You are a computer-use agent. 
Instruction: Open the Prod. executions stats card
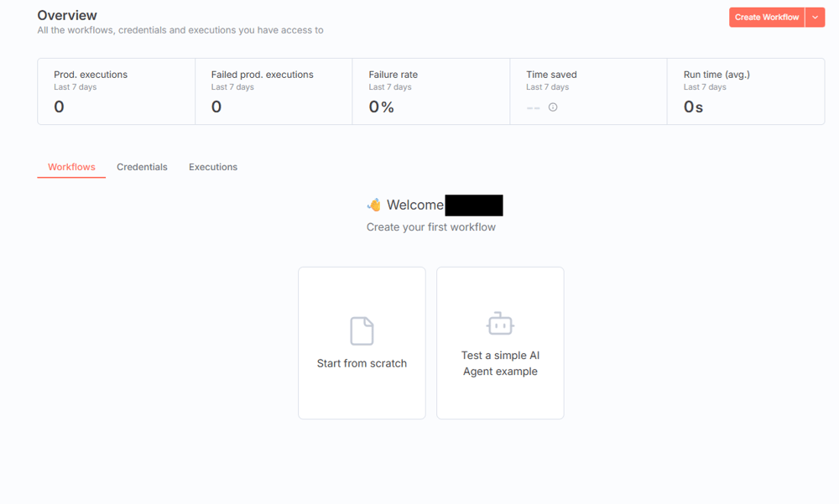pos(116,91)
